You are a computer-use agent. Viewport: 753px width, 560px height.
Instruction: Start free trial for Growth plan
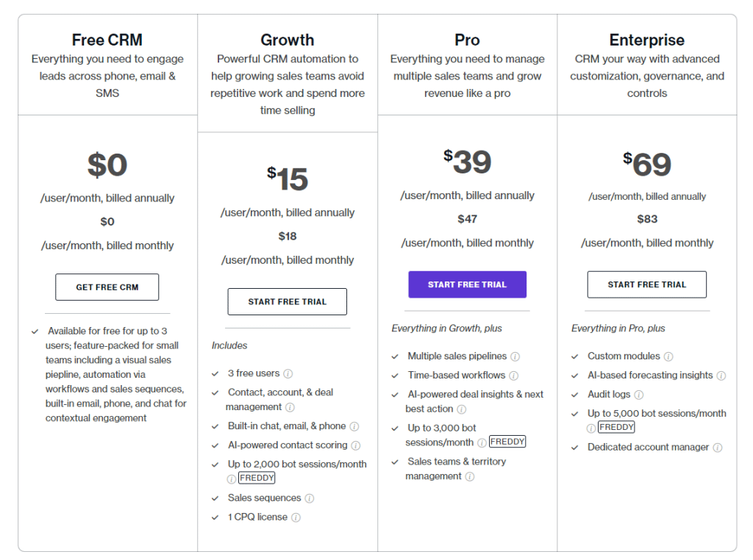pyautogui.click(x=288, y=301)
